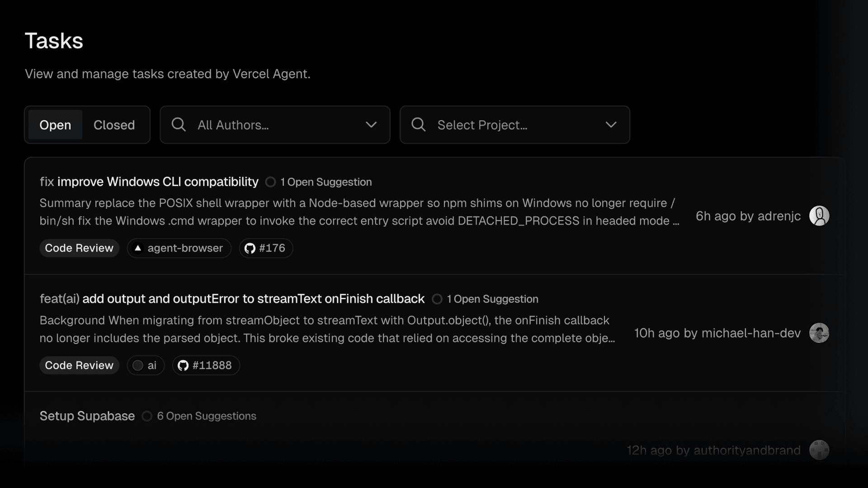Click the Vercel triangle on agent-browser tag

point(138,248)
